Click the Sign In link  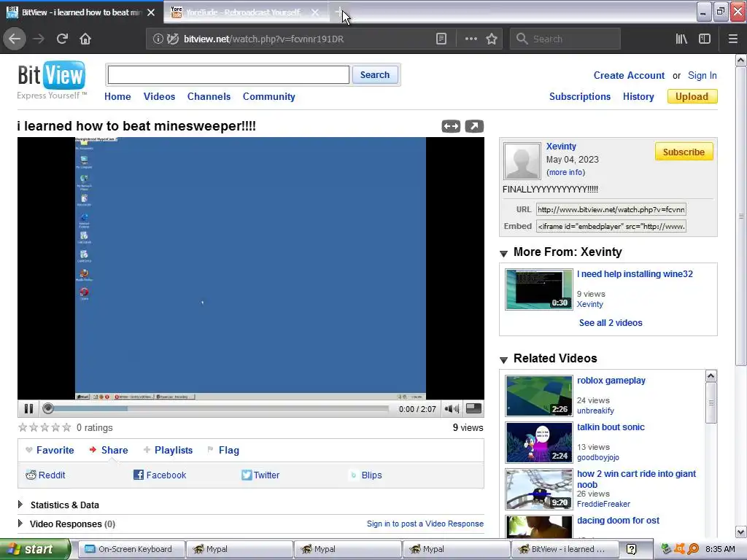pyautogui.click(x=703, y=75)
